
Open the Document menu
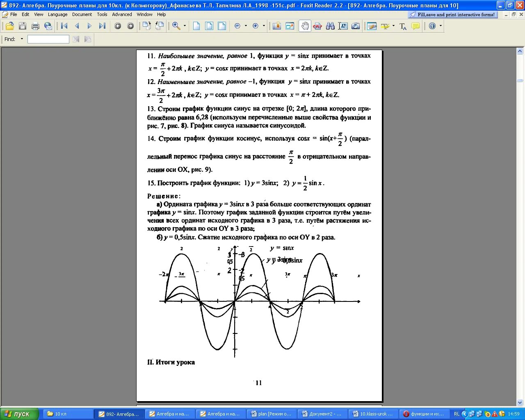tap(82, 14)
